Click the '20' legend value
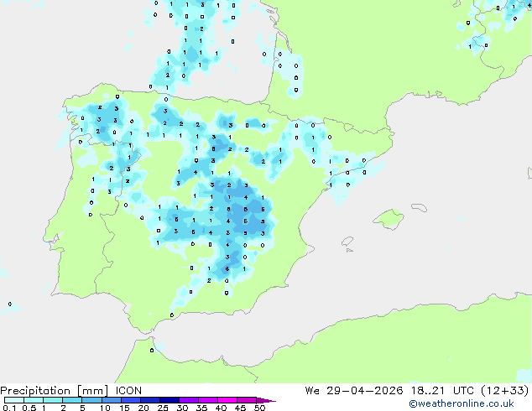This screenshot has width=532, height=411. (143, 408)
